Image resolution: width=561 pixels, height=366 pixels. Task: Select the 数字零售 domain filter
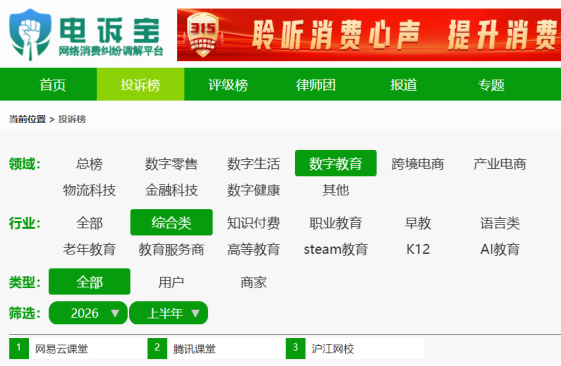(x=171, y=164)
